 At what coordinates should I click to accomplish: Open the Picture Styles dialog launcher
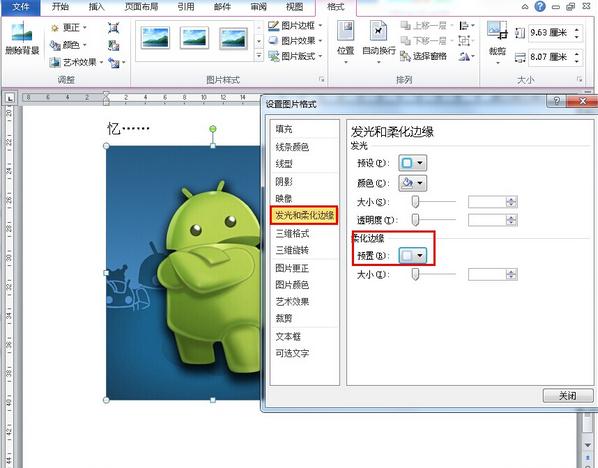pyautogui.click(x=322, y=80)
